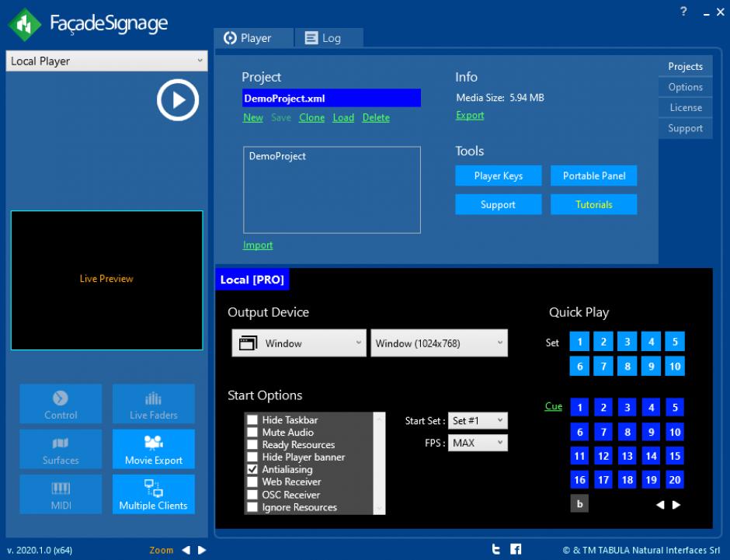
Task: Open the Window output device dropdown
Action: [x=299, y=343]
